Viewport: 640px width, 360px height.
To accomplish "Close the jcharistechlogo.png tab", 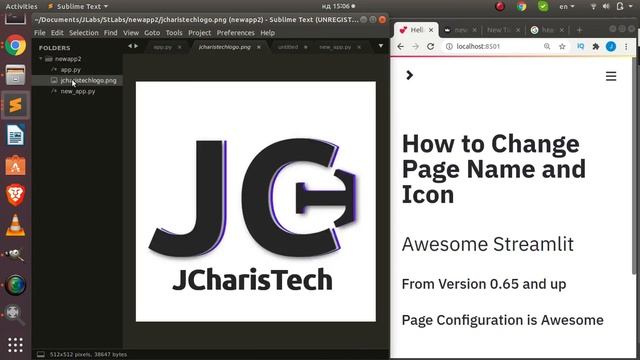I will [x=258, y=47].
